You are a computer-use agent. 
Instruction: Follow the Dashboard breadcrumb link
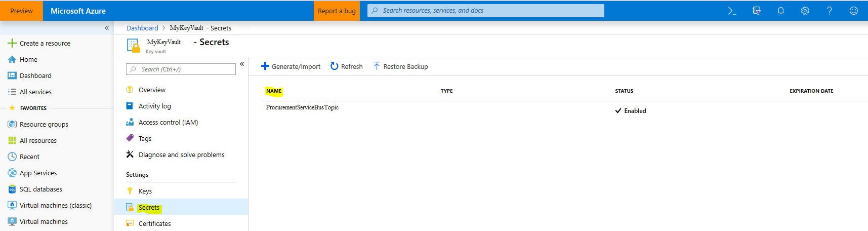(142, 28)
